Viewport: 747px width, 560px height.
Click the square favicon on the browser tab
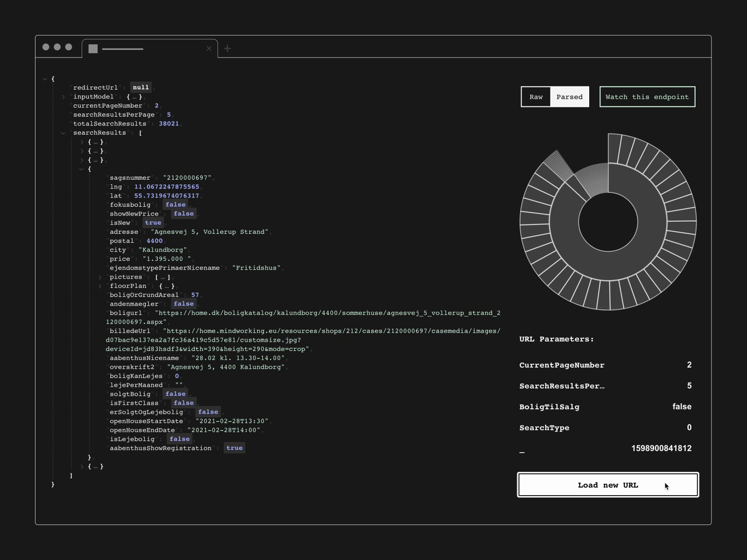[x=93, y=48]
